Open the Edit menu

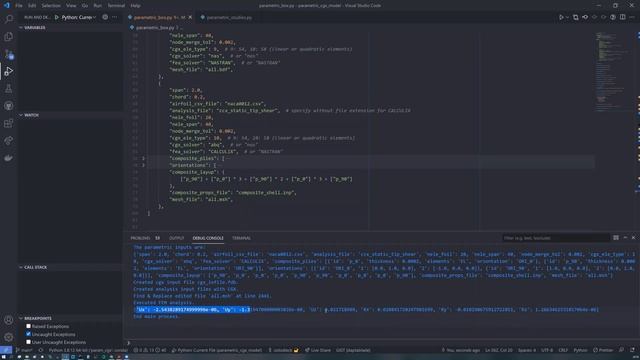click(32, 6)
